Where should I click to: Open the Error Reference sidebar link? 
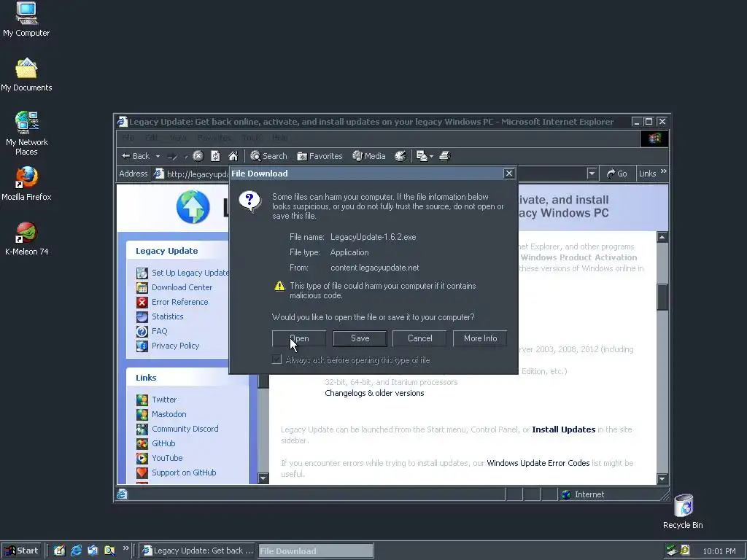click(x=179, y=302)
